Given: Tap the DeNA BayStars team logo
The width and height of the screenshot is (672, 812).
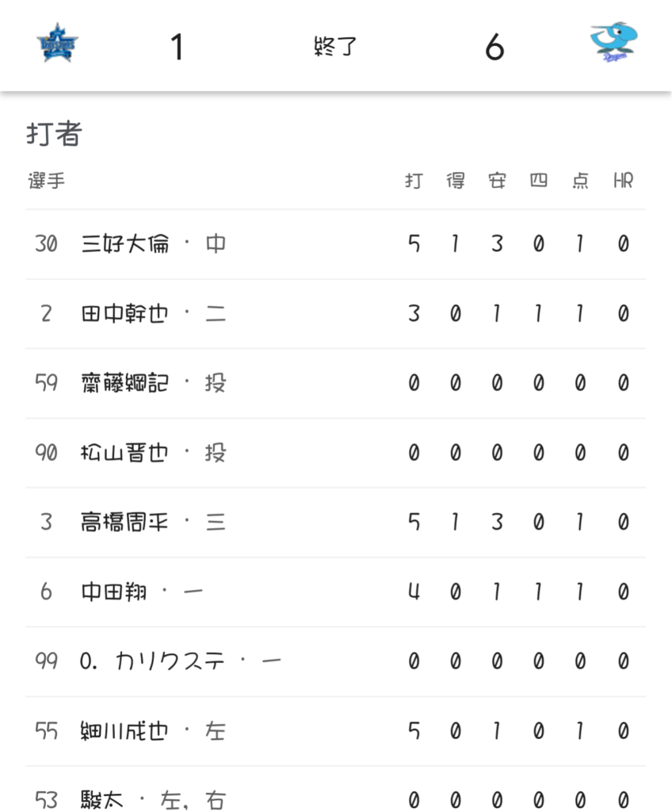Looking at the screenshot, I should point(56,44).
